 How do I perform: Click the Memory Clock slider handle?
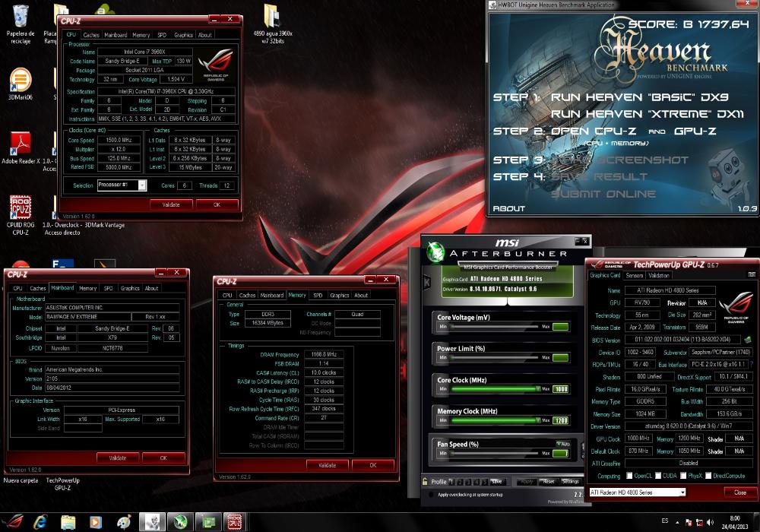(x=537, y=420)
